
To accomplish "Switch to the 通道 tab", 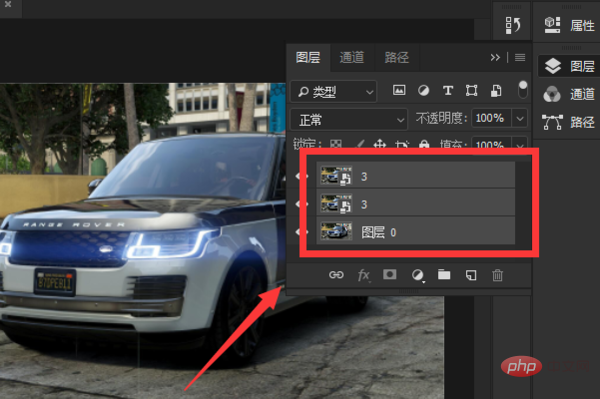I will (x=352, y=57).
